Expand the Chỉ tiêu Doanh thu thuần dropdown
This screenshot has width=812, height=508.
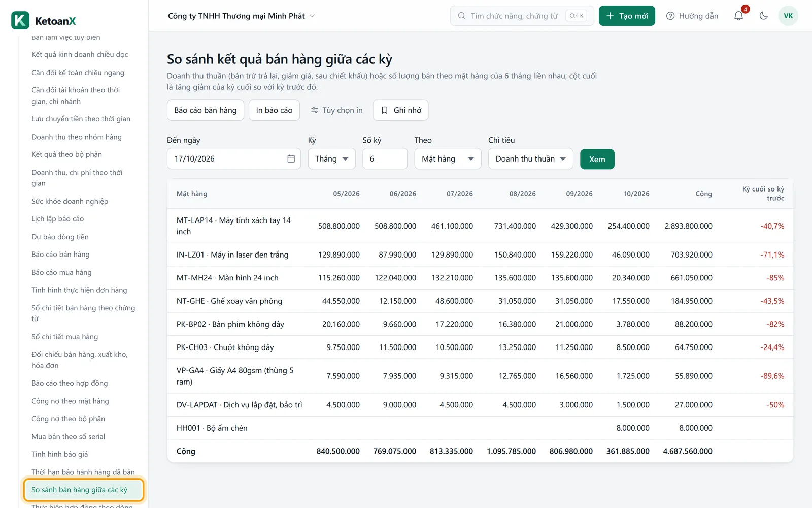(531, 158)
